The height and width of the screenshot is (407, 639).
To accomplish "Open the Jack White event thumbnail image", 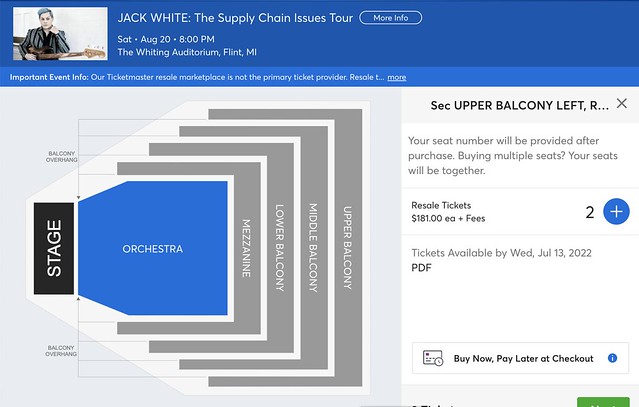I will click(x=60, y=33).
